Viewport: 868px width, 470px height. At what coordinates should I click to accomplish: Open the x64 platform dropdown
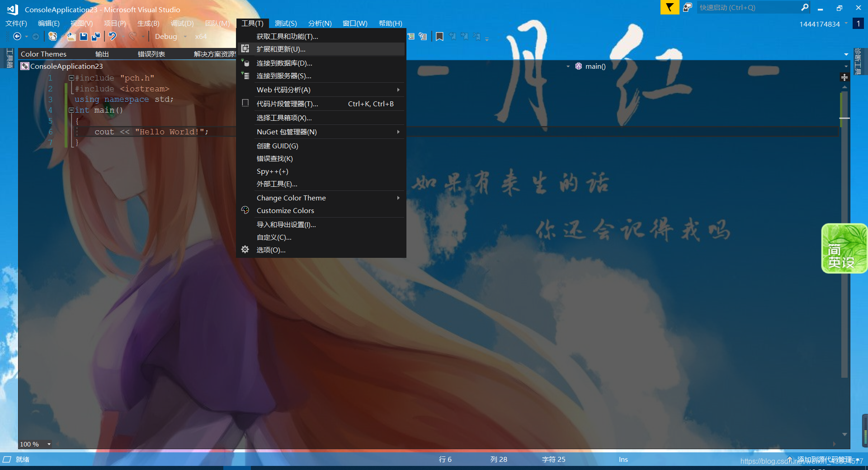201,36
